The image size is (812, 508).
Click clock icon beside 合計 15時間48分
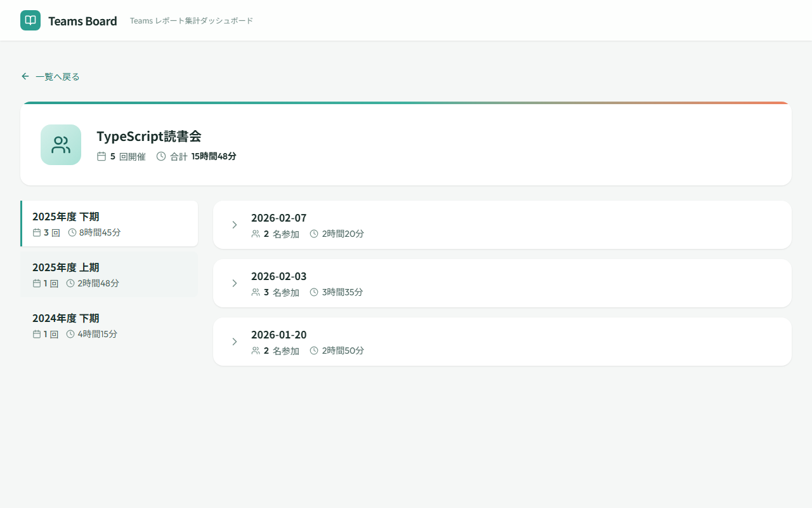161,156
